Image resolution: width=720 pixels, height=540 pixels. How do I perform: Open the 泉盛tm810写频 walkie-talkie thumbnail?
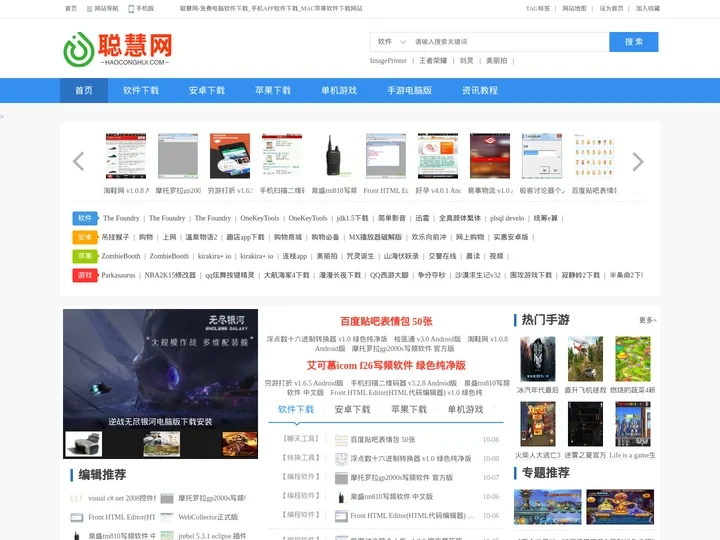[x=334, y=156]
